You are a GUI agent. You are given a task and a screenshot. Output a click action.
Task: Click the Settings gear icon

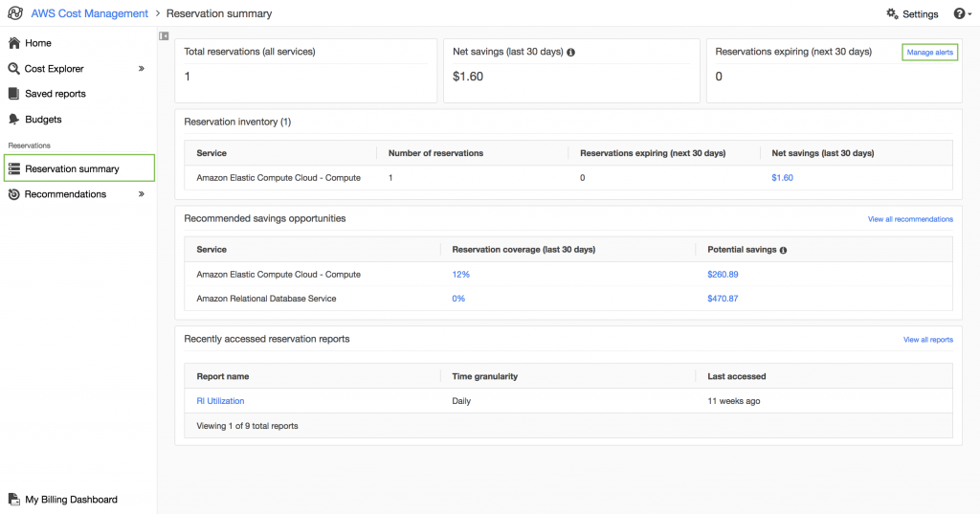click(x=892, y=14)
